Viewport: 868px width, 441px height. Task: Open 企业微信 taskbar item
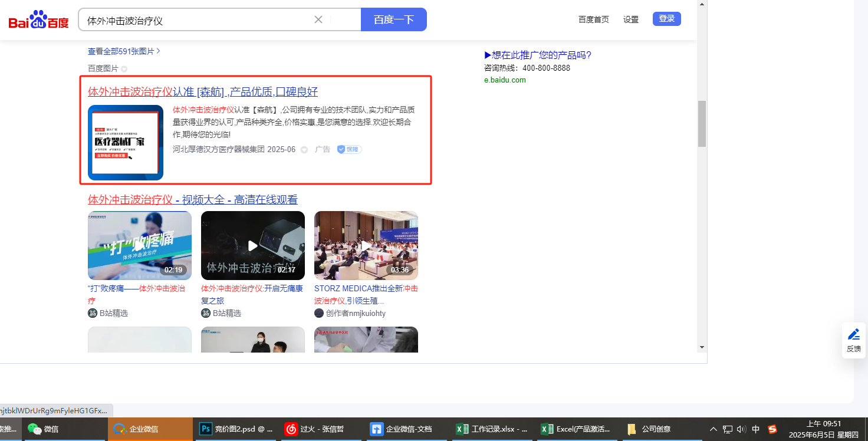[150, 429]
